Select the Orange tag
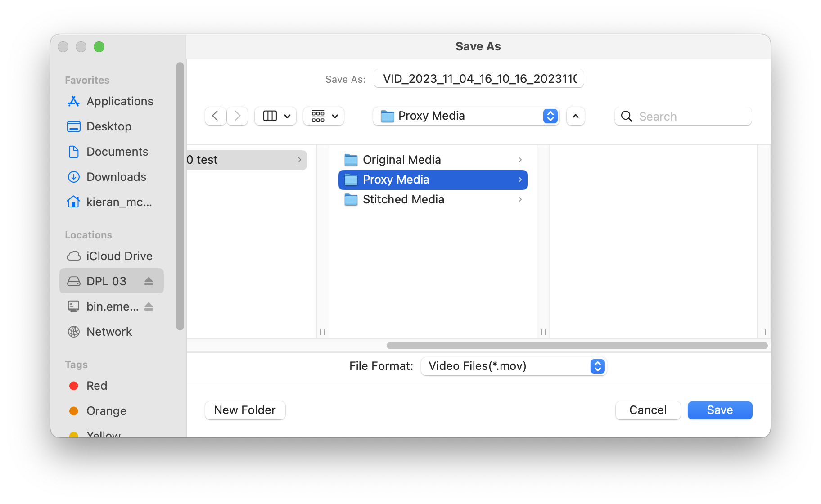The width and height of the screenshot is (821, 504). coord(111,411)
